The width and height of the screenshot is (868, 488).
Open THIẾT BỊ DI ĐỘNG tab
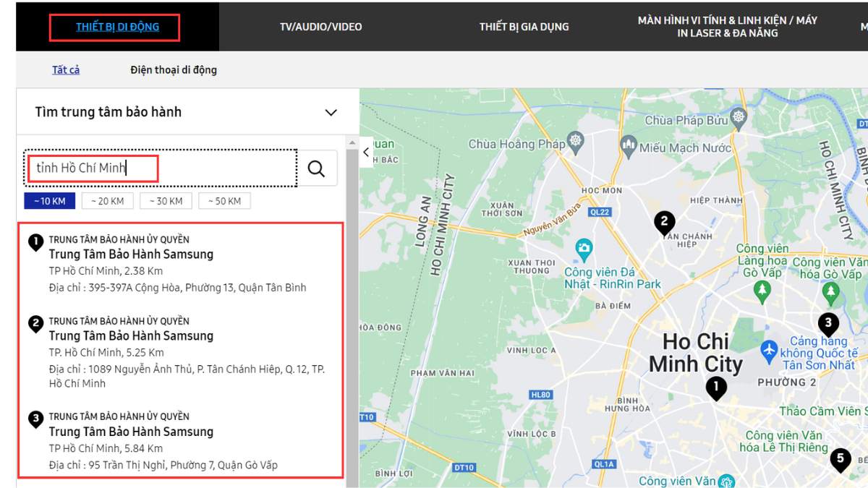pyautogui.click(x=118, y=27)
